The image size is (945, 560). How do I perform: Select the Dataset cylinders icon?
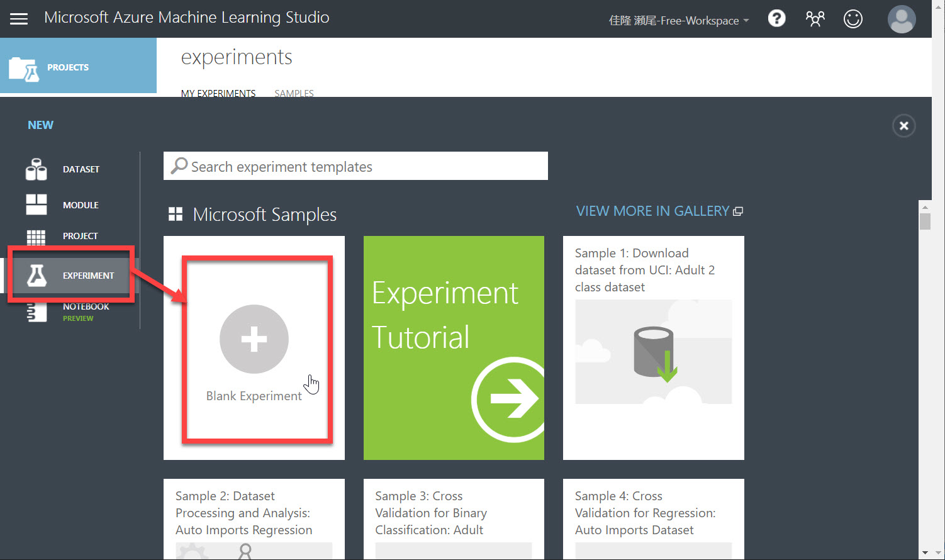pyautogui.click(x=36, y=169)
